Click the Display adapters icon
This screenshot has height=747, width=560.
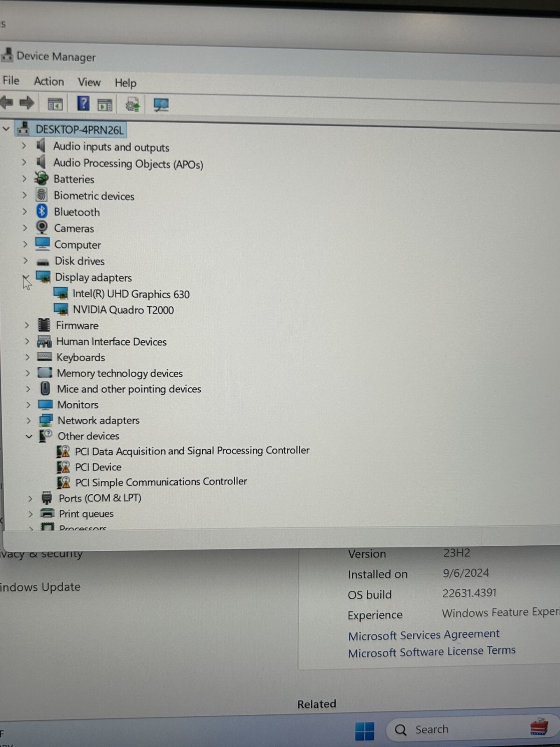pyautogui.click(x=43, y=276)
